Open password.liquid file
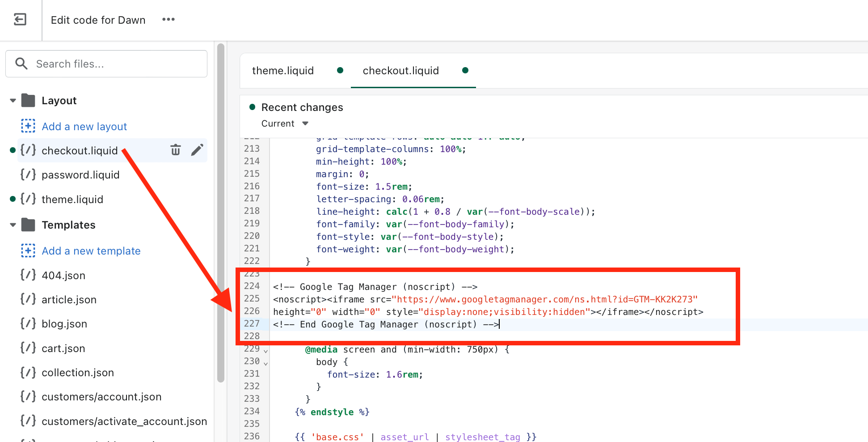868x442 pixels. pos(80,175)
